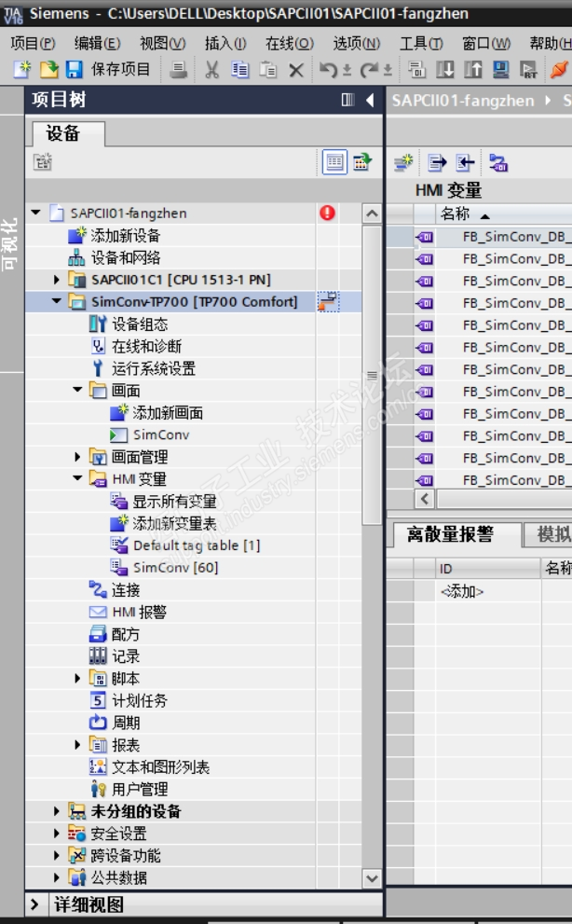Open the SimConv screen in tree
572x924 pixels.
point(161,434)
